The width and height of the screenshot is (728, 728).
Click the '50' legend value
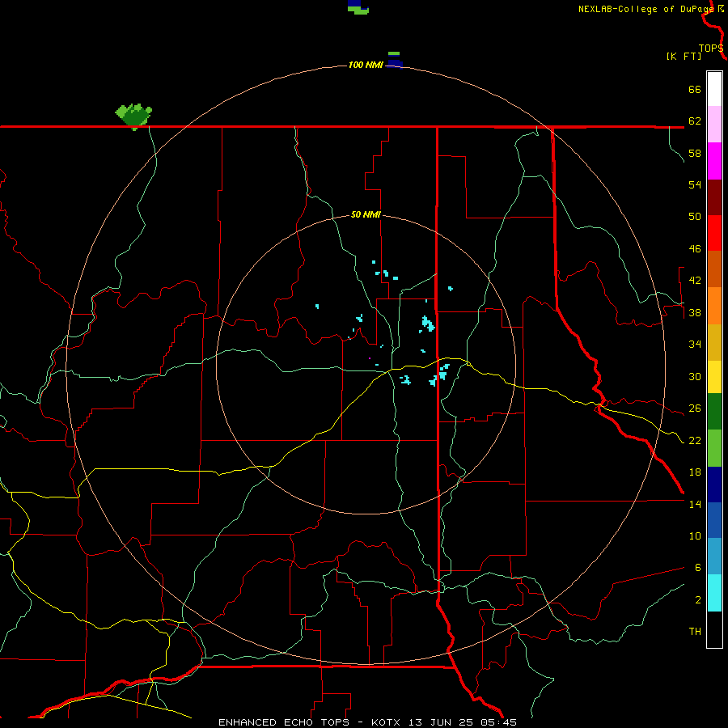click(x=695, y=216)
